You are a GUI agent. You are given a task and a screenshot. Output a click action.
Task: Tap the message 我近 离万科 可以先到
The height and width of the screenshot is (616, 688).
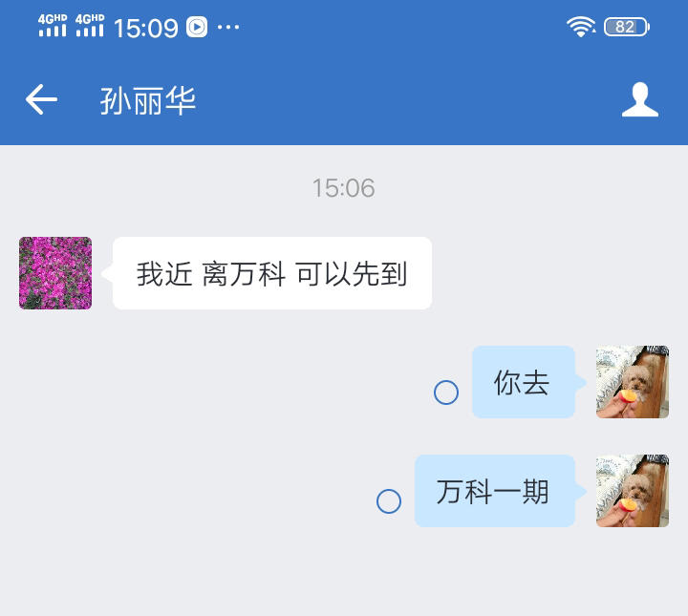[x=272, y=273]
